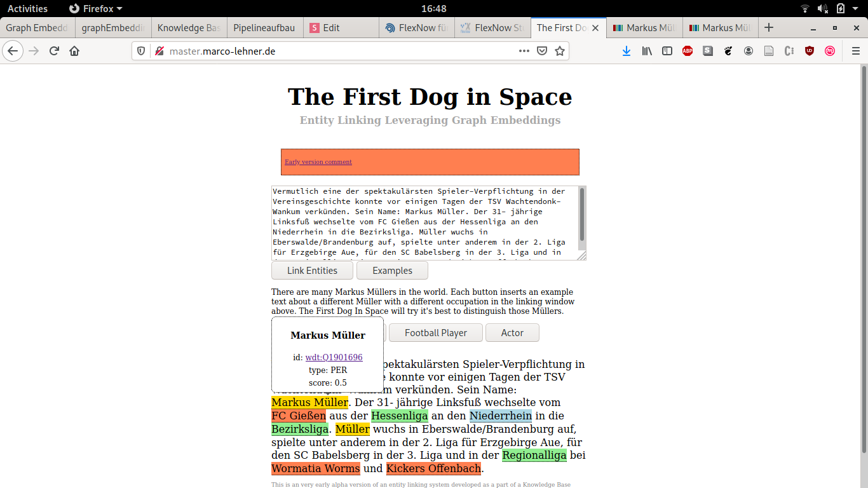Click The First Dog in Space heading
This screenshot has height=488, width=868.
point(430,97)
